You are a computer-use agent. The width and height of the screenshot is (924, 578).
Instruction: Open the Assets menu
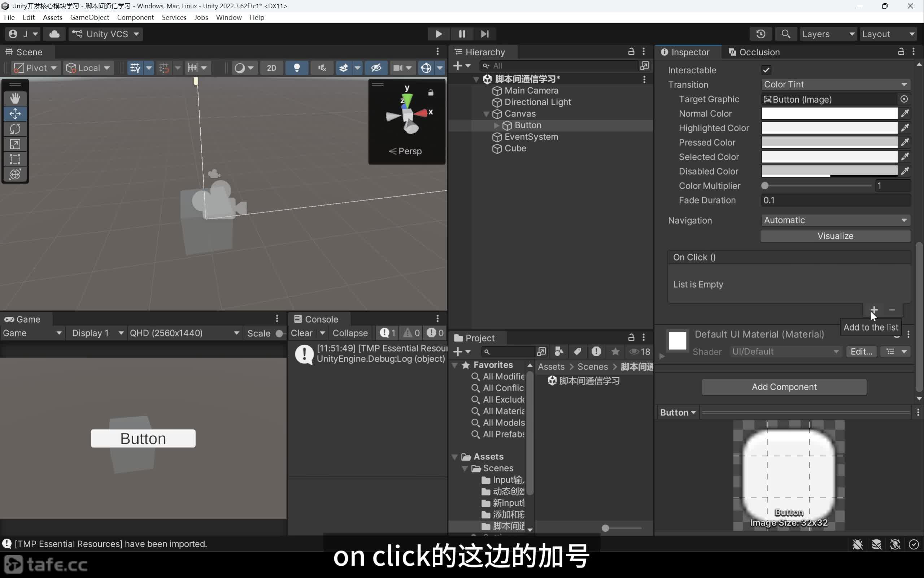52,17
